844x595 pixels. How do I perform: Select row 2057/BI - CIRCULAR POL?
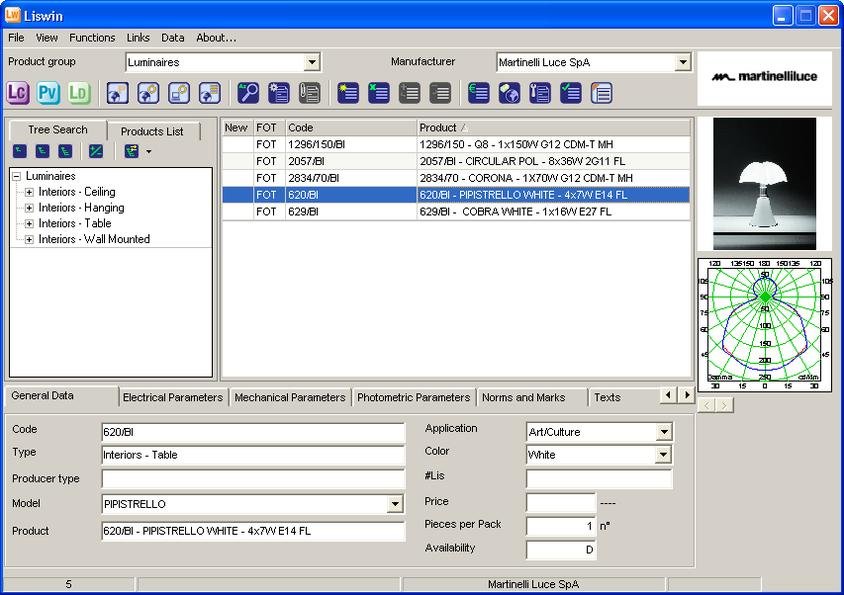(x=456, y=161)
